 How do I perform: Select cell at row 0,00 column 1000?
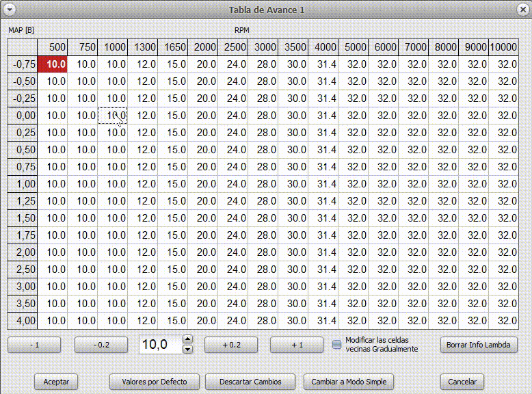coord(113,116)
